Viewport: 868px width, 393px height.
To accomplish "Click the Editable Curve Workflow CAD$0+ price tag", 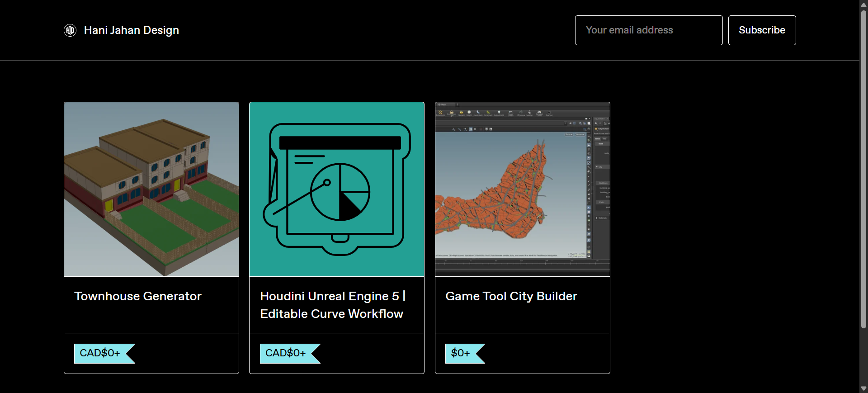I will (290, 353).
